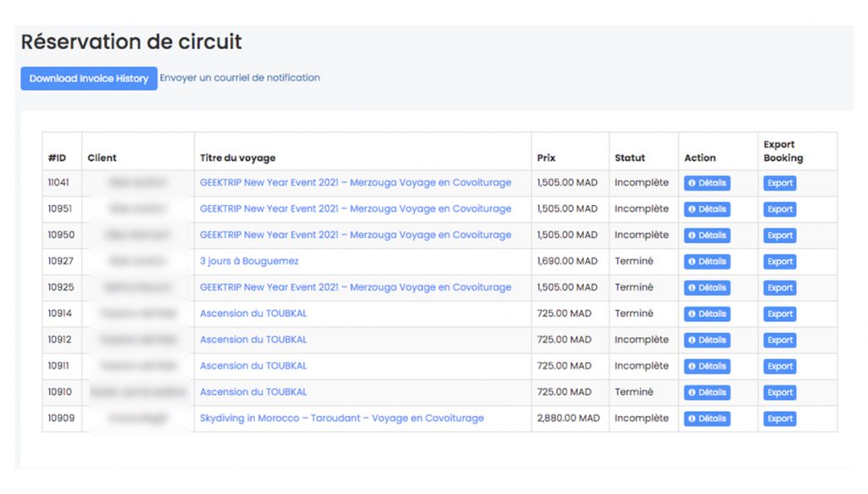Export booking 10950

pyautogui.click(x=779, y=236)
